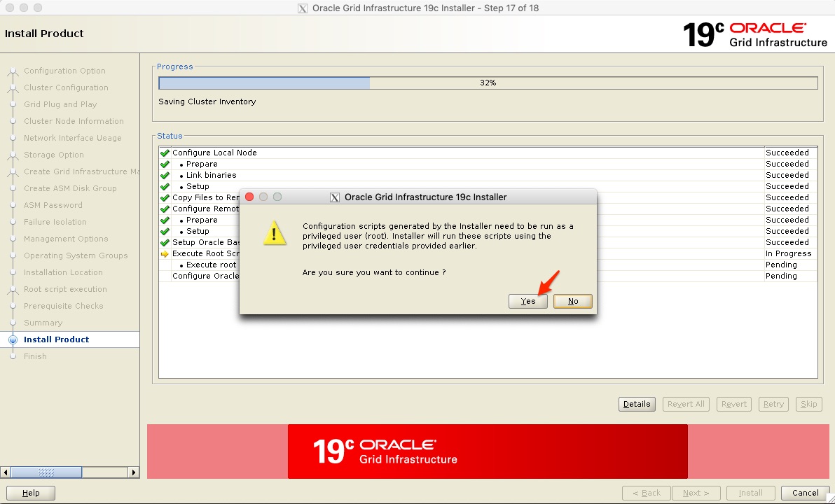The image size is (835, 504).
Task: Close the dialog using its red button
Action: pos(249,197)
